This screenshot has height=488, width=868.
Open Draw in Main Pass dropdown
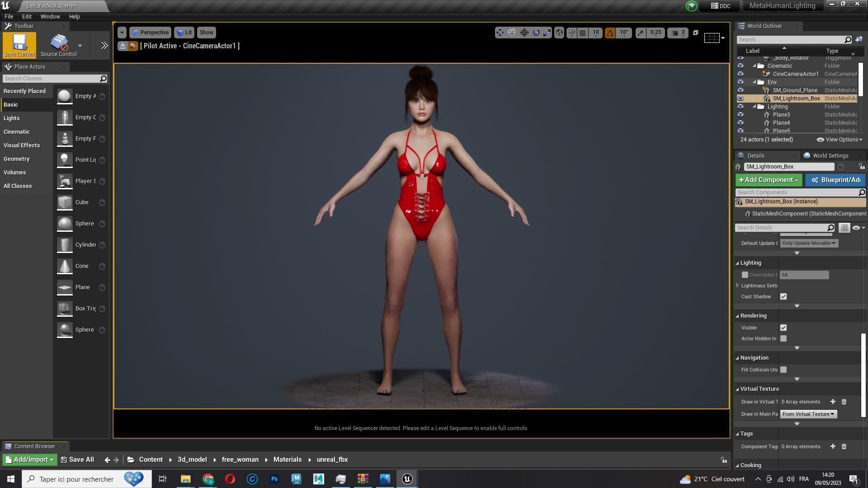pyautogui.click(x=808, y=414)
